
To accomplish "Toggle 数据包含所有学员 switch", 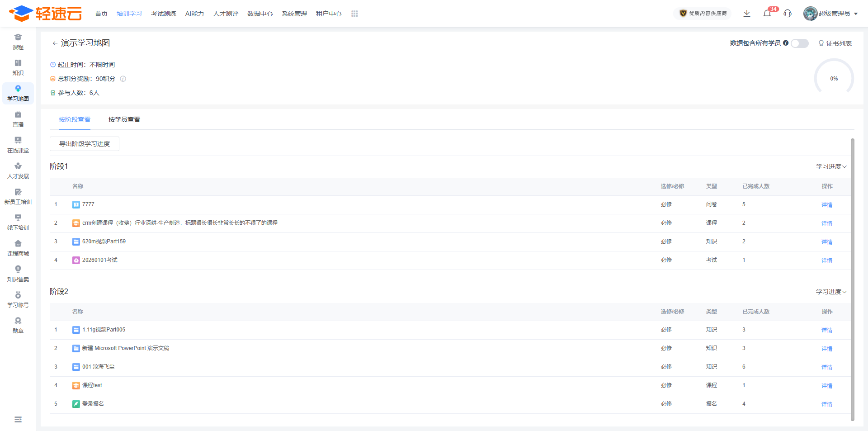I will pos(799,43).
